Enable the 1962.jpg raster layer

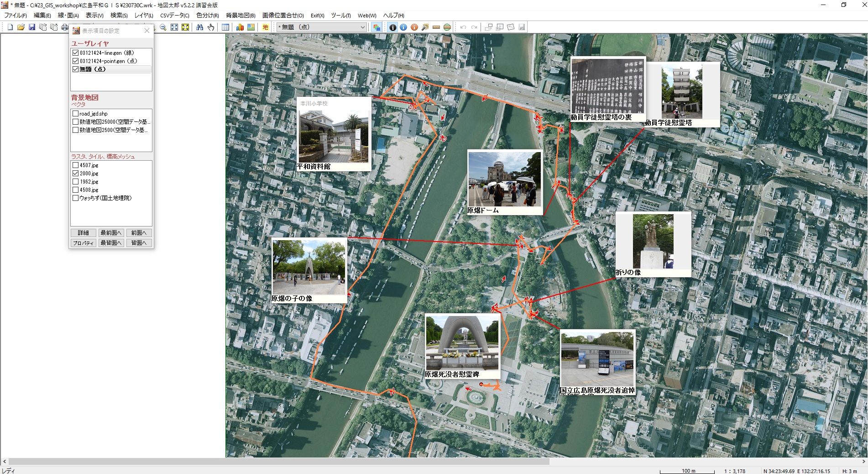tap(76, 182)
